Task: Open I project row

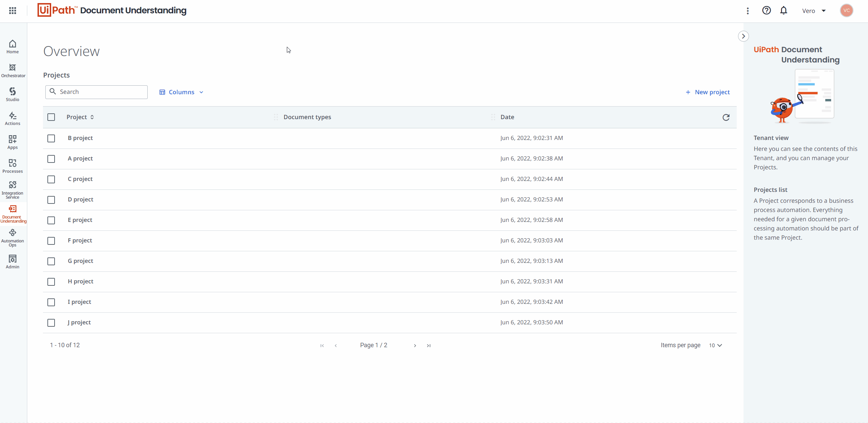Action: pos(389,302)
